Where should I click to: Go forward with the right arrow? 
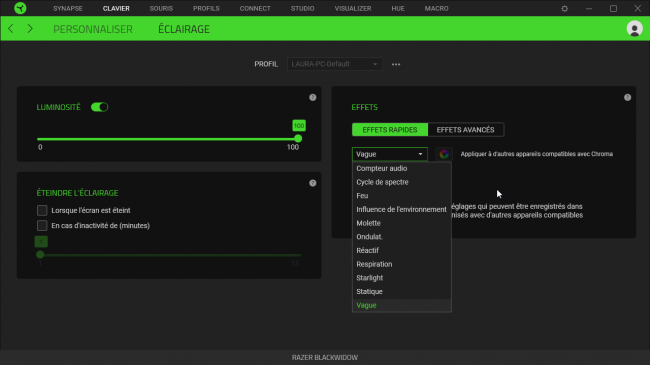tap(30, 29)
